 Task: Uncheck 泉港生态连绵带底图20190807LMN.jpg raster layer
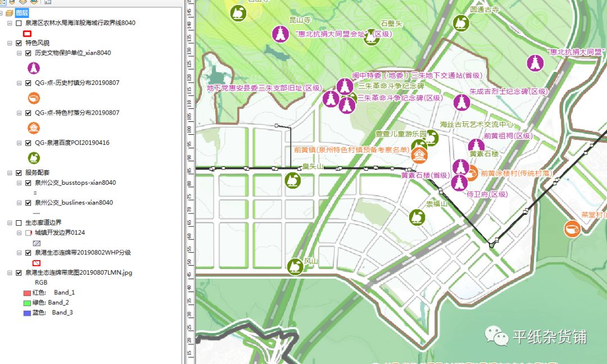pos(19,272)
